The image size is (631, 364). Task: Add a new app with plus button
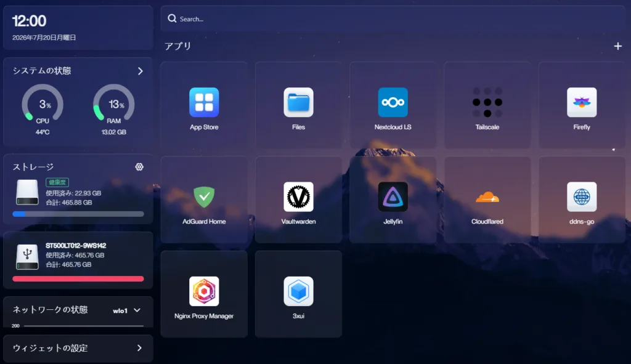click(617, 46)
